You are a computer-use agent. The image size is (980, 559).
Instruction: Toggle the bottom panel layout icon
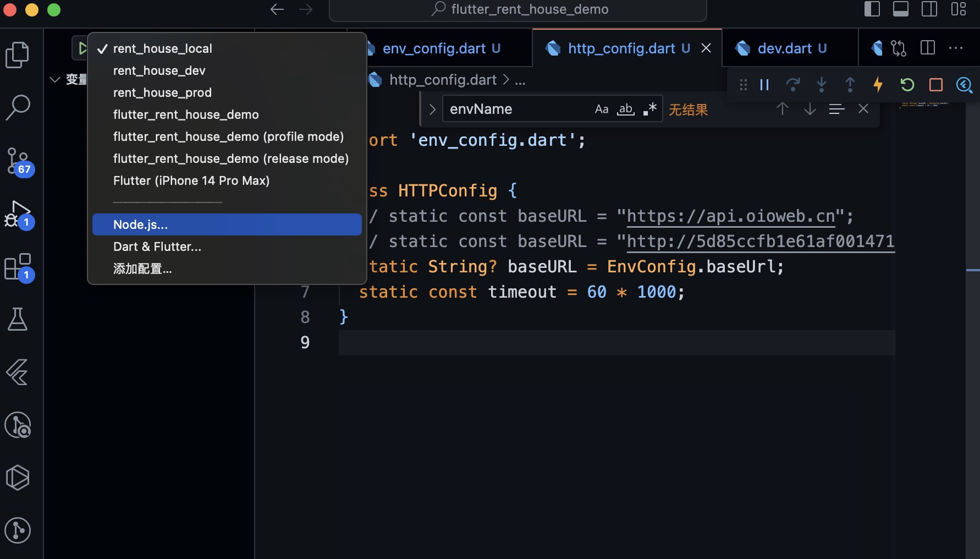(x=901, y=9)
